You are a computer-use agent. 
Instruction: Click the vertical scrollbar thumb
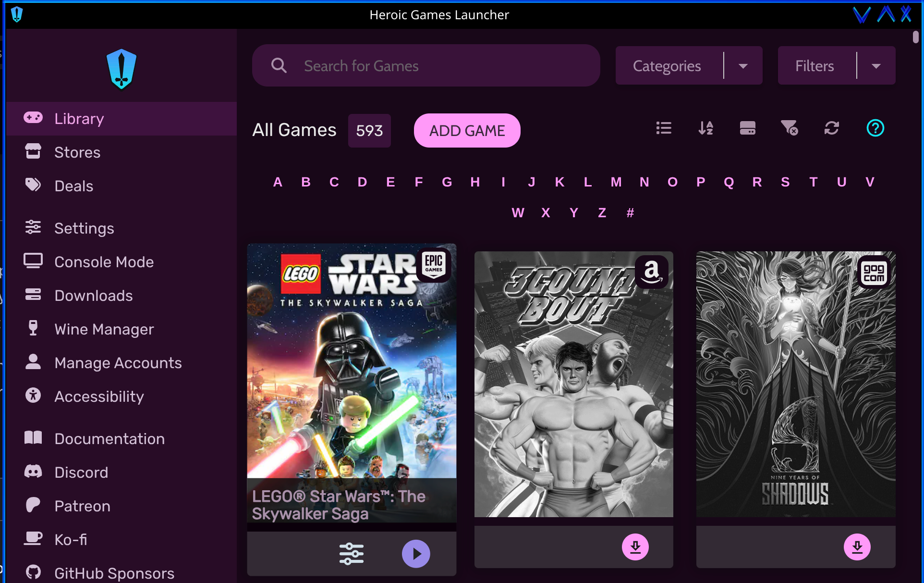916,37
